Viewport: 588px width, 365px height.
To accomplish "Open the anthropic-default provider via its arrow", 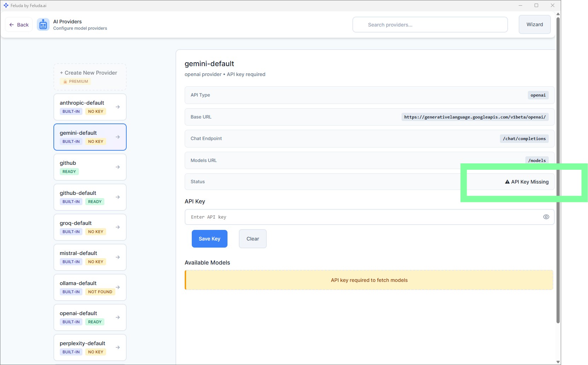I will click(x=117, y=107).
